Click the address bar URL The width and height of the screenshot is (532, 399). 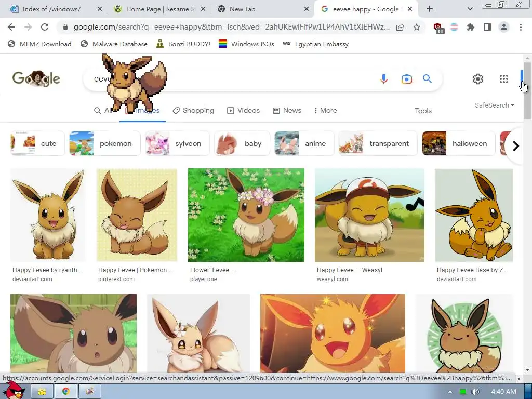pos(231,27)
